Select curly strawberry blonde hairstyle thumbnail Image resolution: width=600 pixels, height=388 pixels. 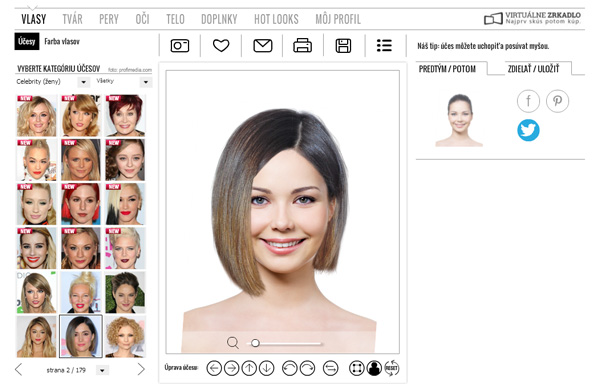125,336
